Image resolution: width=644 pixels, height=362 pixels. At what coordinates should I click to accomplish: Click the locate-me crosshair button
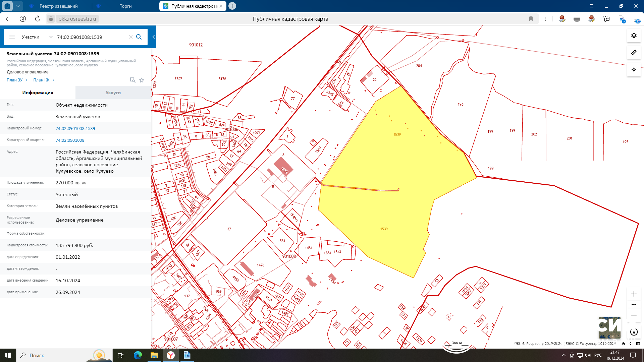pyautogui.click(x=634, y=70)
